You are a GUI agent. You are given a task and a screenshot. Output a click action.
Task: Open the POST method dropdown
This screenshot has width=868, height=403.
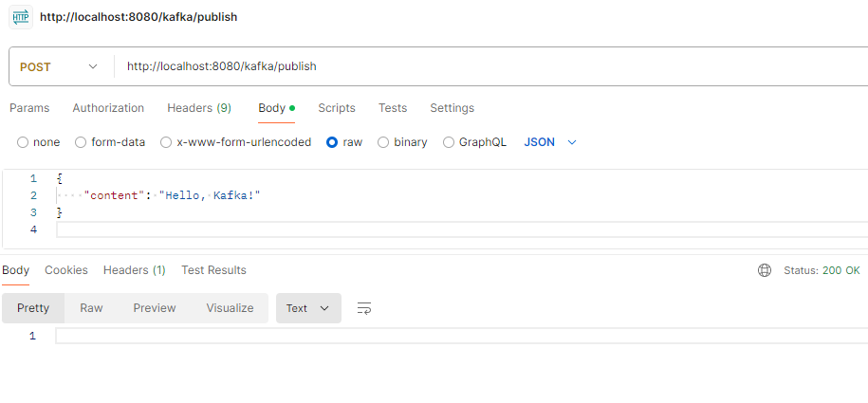(59, 66)
